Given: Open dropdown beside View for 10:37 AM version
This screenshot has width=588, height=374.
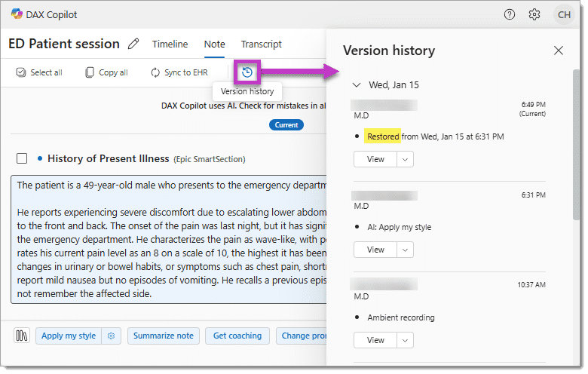Looking at the screenshot, I should pyautogui.click(x=405, y=340).
